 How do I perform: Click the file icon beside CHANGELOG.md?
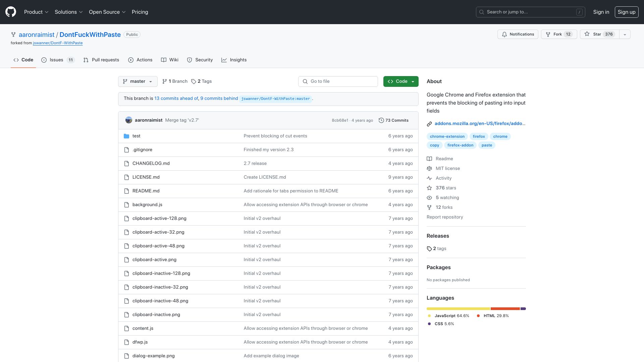pos(126,164)
